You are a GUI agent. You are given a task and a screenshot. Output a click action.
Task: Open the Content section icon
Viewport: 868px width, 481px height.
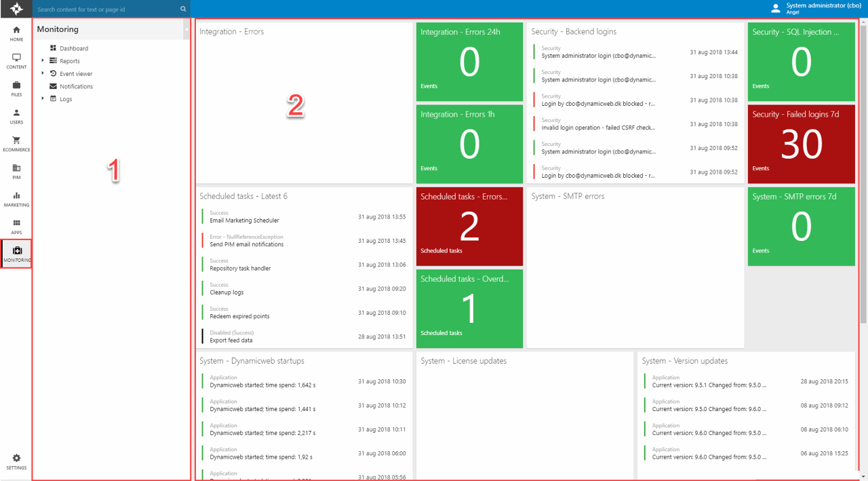coord(16,58)
